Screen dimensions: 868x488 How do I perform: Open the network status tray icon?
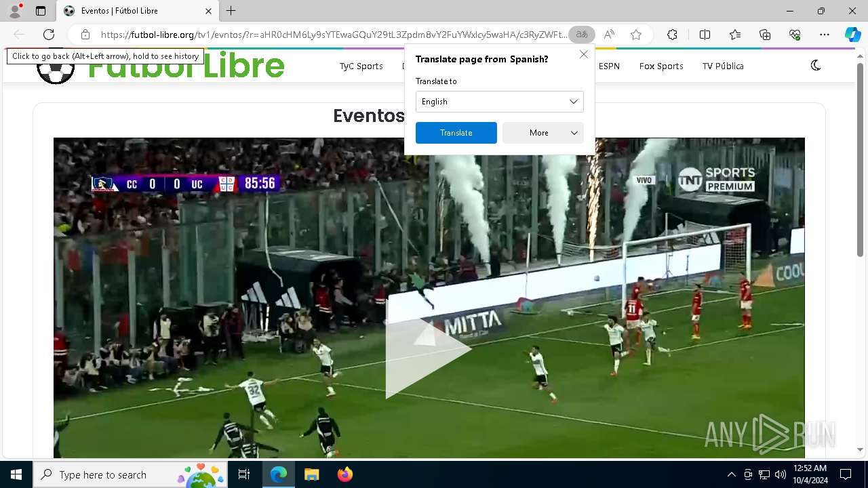point(764,474)
